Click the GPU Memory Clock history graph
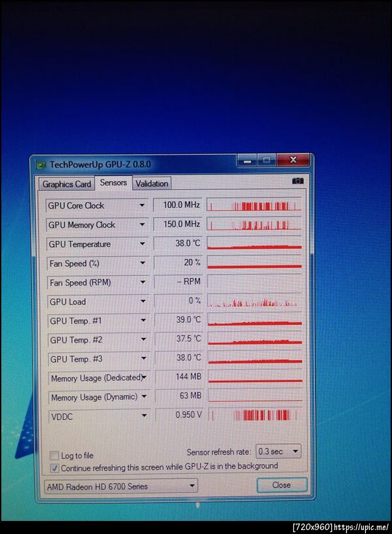The image size is (392, 534). [254, 224]
